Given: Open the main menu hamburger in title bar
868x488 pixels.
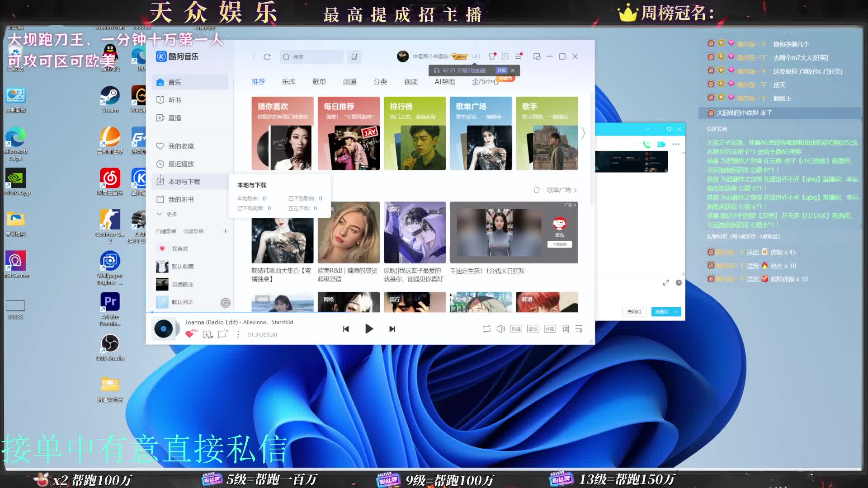Looking at the screenshot, I should click(x=519, y=56).
